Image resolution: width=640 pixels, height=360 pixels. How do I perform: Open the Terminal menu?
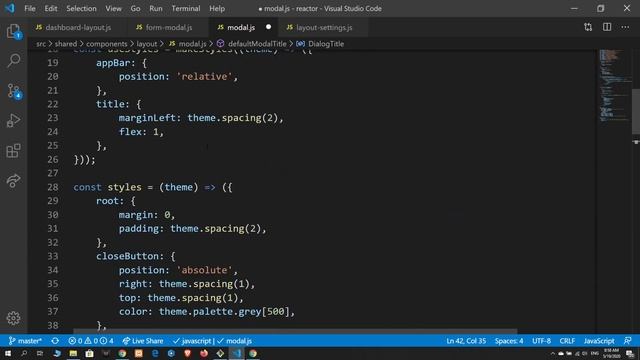(186, 9)
